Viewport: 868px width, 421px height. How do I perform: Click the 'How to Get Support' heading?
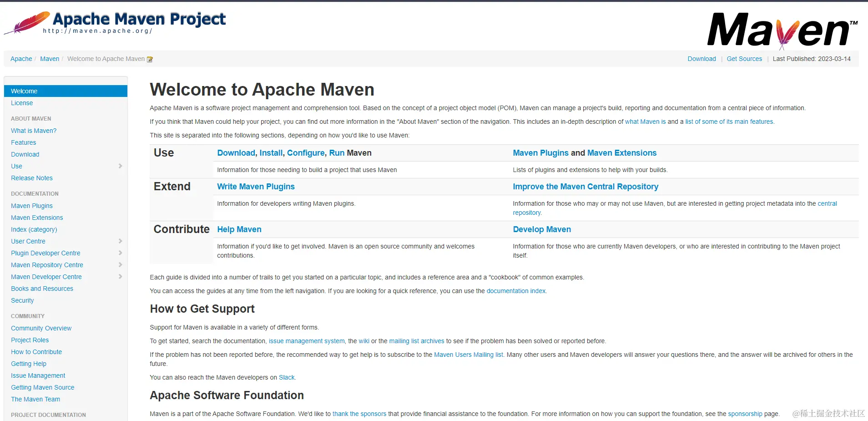coord(202,309)
